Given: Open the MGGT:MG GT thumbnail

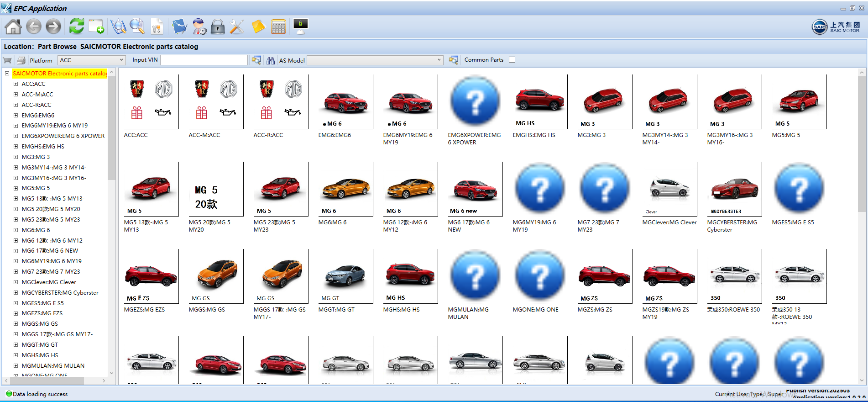Looking at the screenshot, I should 345,276.
